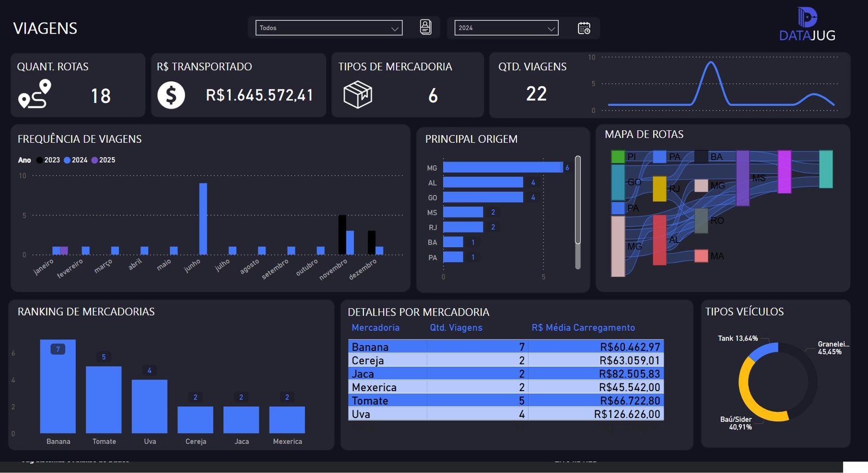
Task: Click the yellow RJ node in Mapa de Rotas
Action: coord(659,188)
